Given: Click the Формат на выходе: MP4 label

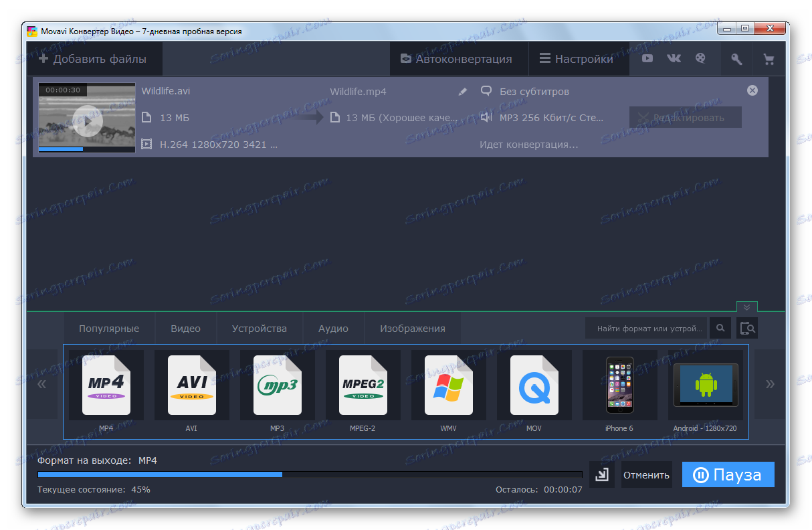Looking at the screenshot, I should click(x=97, y=460).
